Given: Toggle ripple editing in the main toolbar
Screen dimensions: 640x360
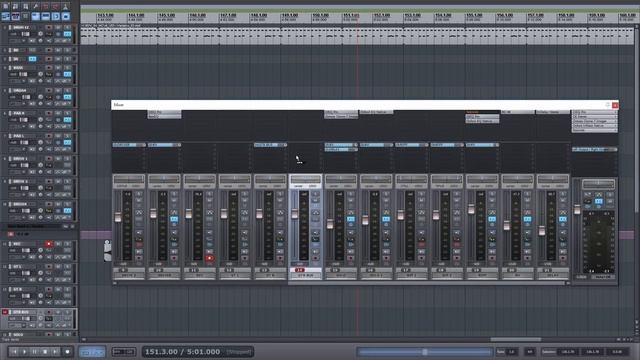Looking at the screenshot, I should coord(25,16).
